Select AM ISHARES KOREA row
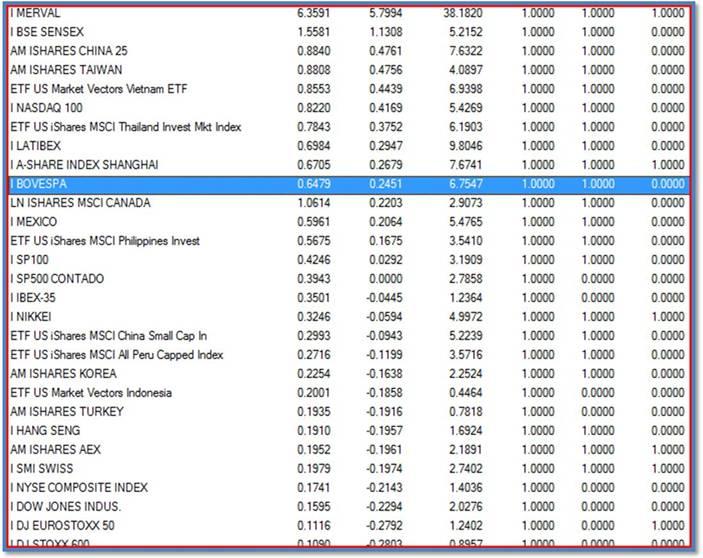 pyautogui.click(x=348, y=373)
